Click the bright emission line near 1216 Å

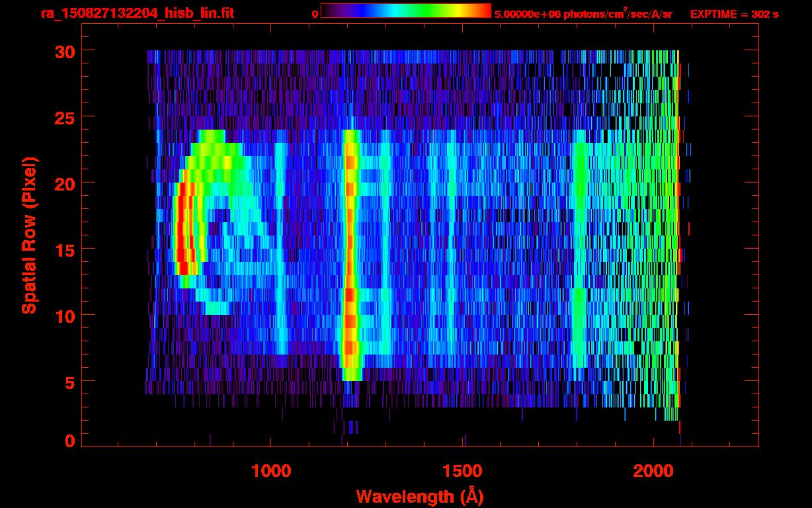coord(350,255)
